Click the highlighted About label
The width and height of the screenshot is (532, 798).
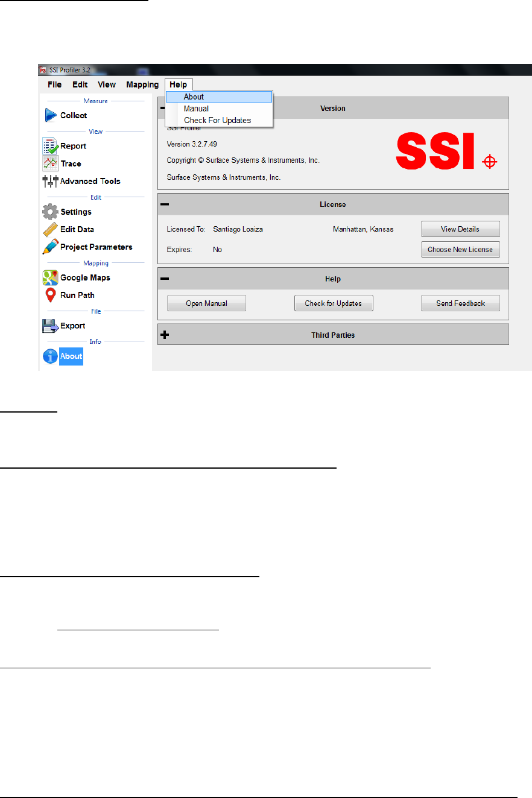[x=71, y=356]
